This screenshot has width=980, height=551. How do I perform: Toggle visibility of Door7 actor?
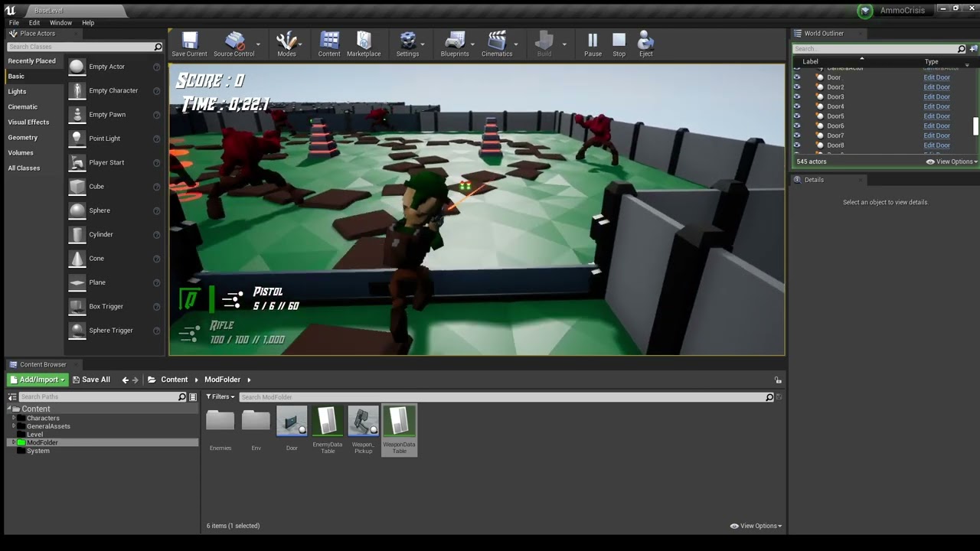pyautogui.click(x=797, y=135)
